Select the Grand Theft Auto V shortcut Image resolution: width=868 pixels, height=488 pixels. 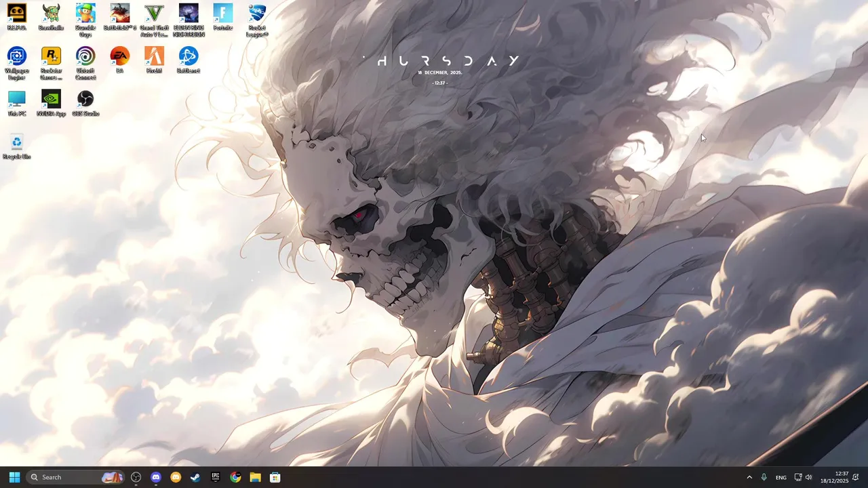click(x=154, y=20)
